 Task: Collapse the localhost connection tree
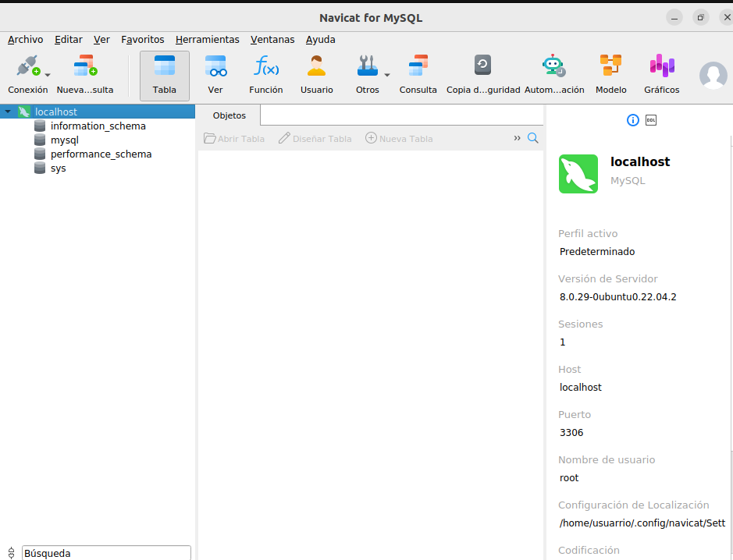[8, 112]
